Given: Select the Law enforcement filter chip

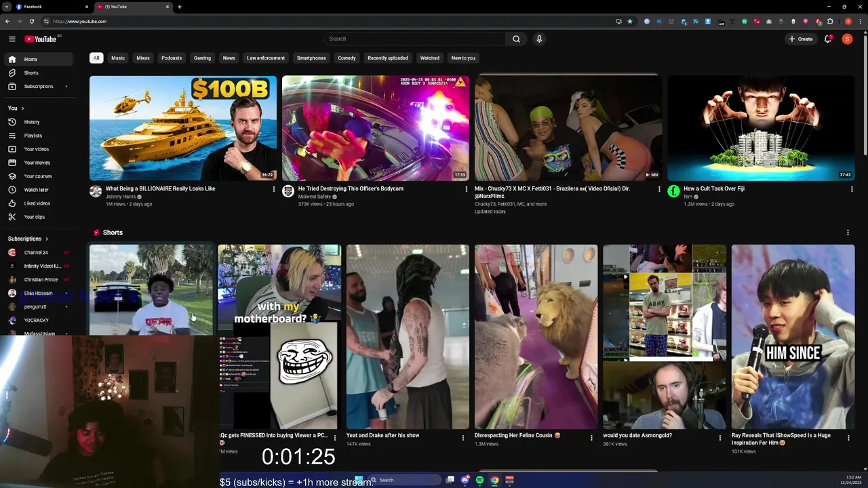Looking at the screenshot, I should pos(266,58).
